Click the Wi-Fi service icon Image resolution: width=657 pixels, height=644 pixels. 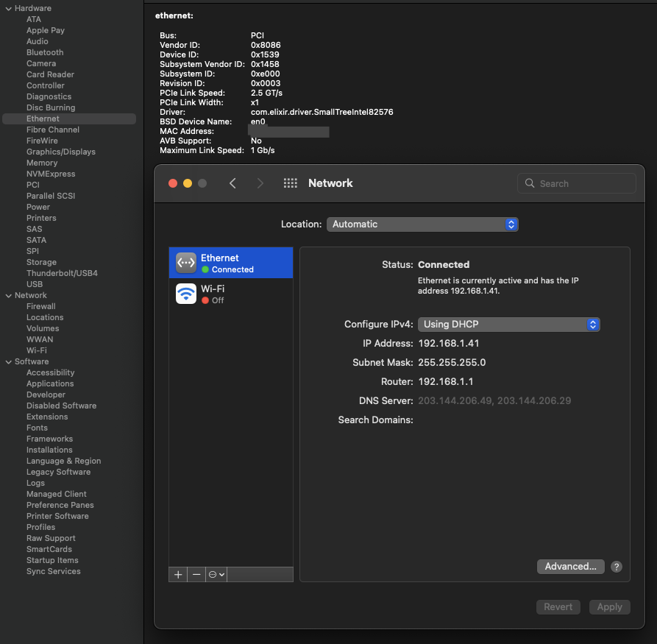[186, 294]
